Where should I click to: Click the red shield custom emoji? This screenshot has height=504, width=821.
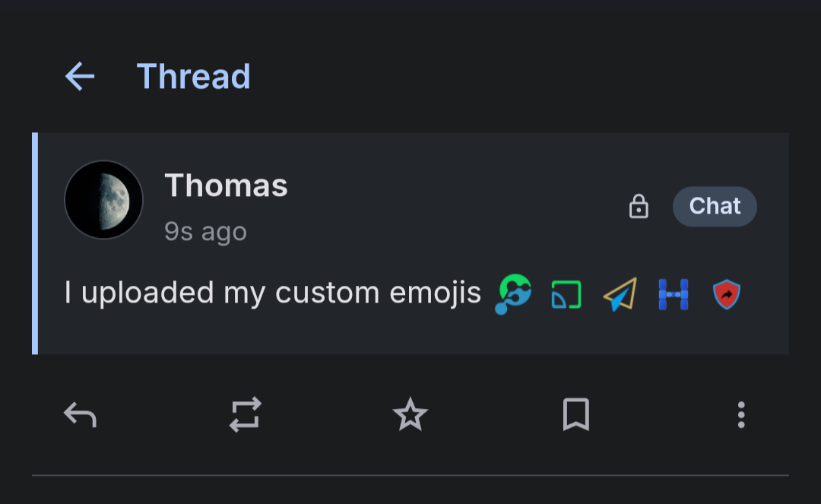pos(727,294)
